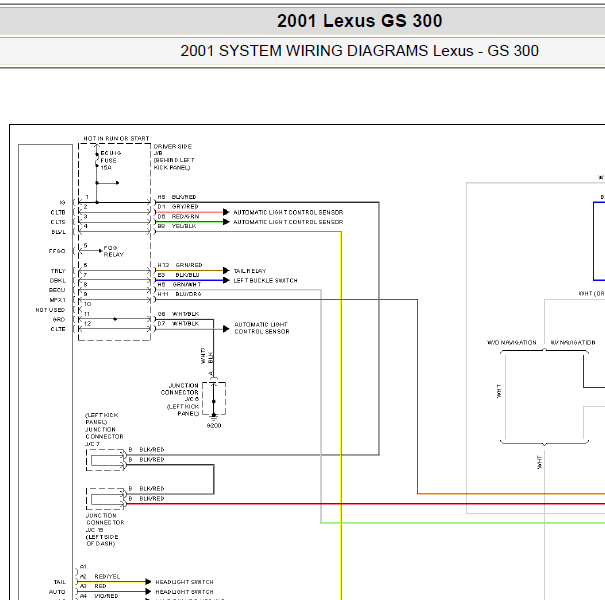Click the B2 YEL/BLK wire label
Viewport: 605px width, 600px height.
[177, 226]
